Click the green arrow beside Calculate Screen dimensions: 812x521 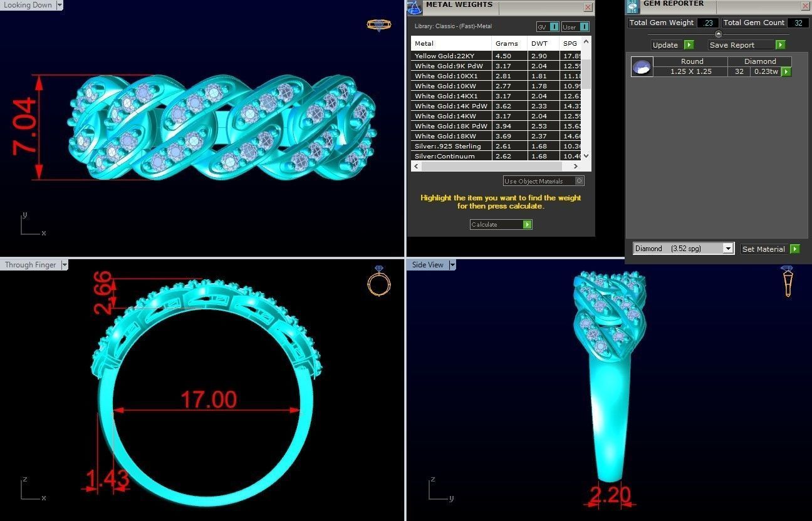click(528, 225)
